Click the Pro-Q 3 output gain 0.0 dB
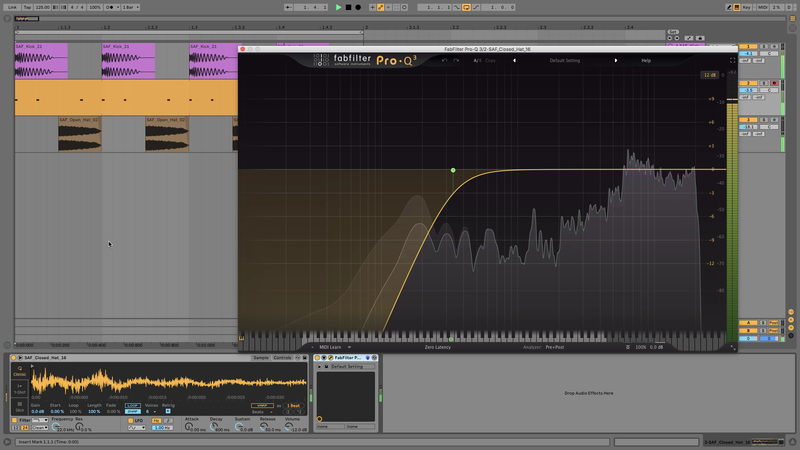Image resolution: width=800 pixels, height=450 pixels. tap(657, 347)
